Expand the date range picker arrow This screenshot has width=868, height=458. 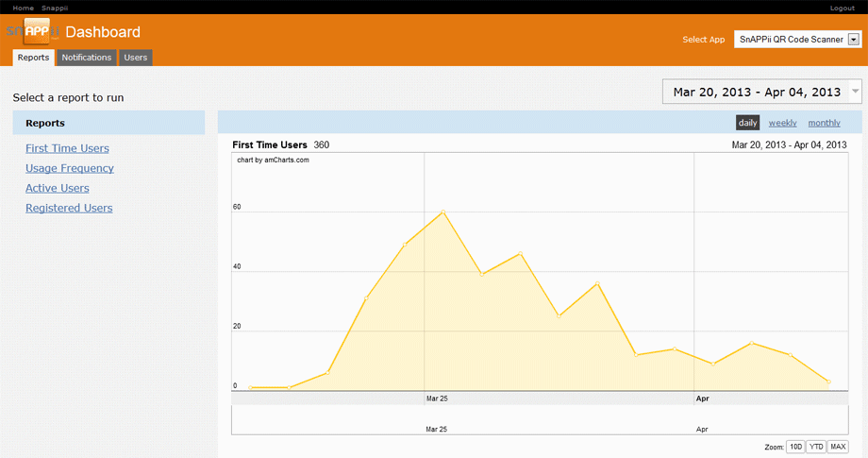(x=856, y=92)
